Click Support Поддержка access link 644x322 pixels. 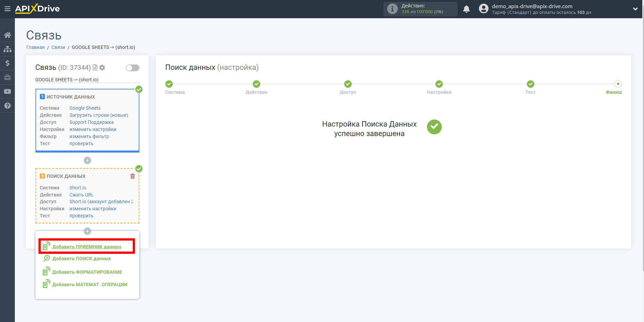pyautogui.click(x=91, y=122)
